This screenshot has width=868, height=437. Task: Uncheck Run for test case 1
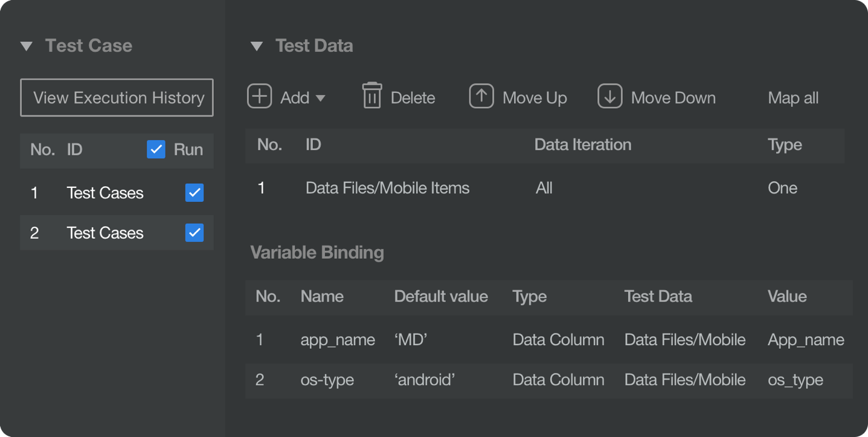(194, 193)
